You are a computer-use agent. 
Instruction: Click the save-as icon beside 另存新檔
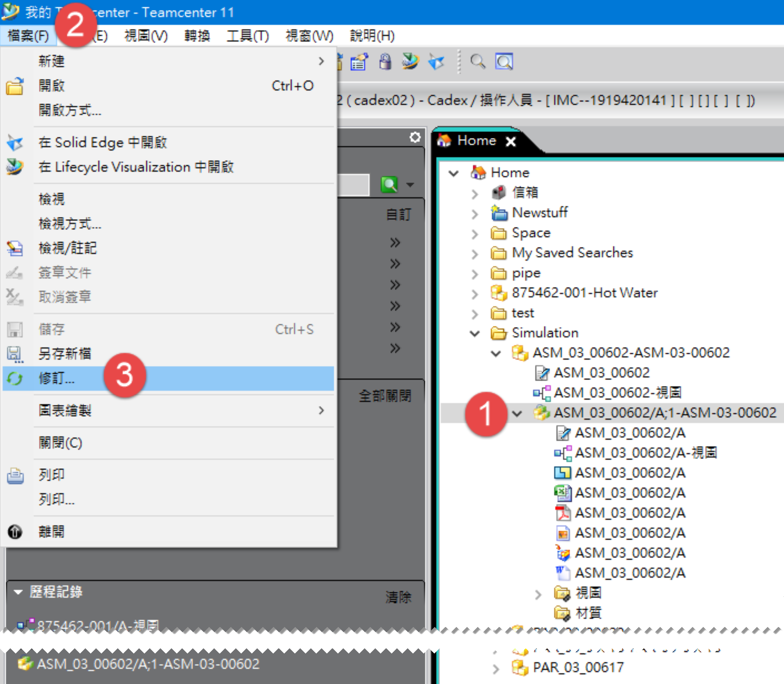15,354
